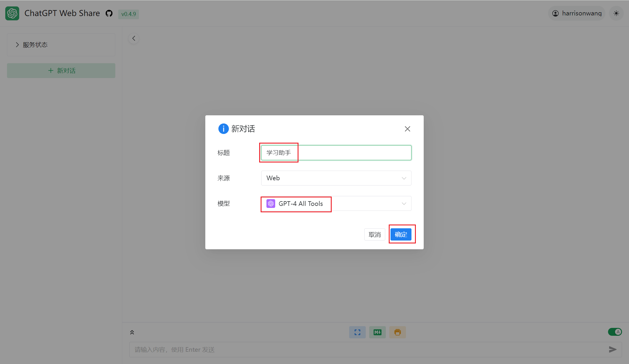
Task: Toggle the green A switch
Action: tap(615, 332)
